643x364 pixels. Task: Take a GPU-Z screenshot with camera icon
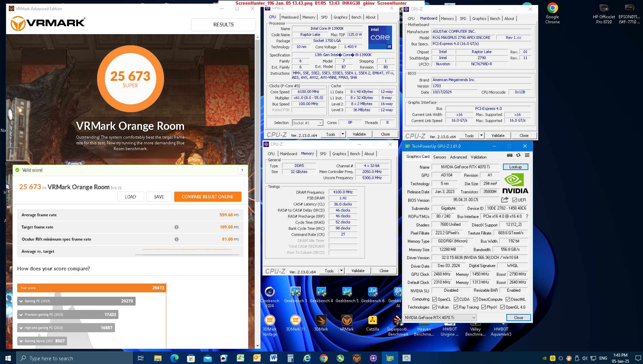tap(509, 155)
